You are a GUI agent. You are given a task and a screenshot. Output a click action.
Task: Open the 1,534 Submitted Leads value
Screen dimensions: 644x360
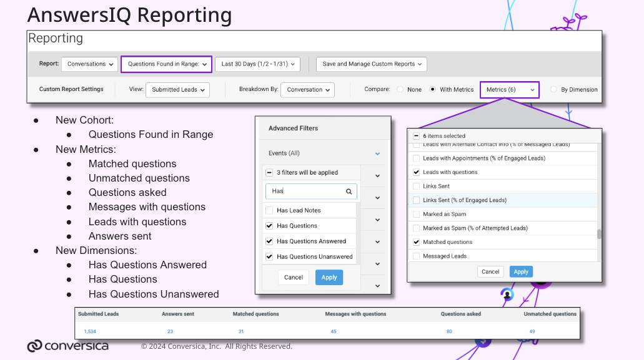(90, 331)
